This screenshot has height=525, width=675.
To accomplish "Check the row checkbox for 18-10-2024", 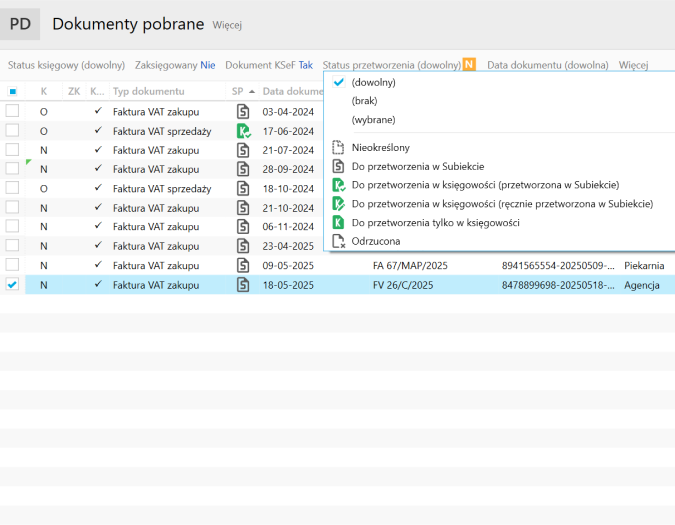I will point(12,188).
